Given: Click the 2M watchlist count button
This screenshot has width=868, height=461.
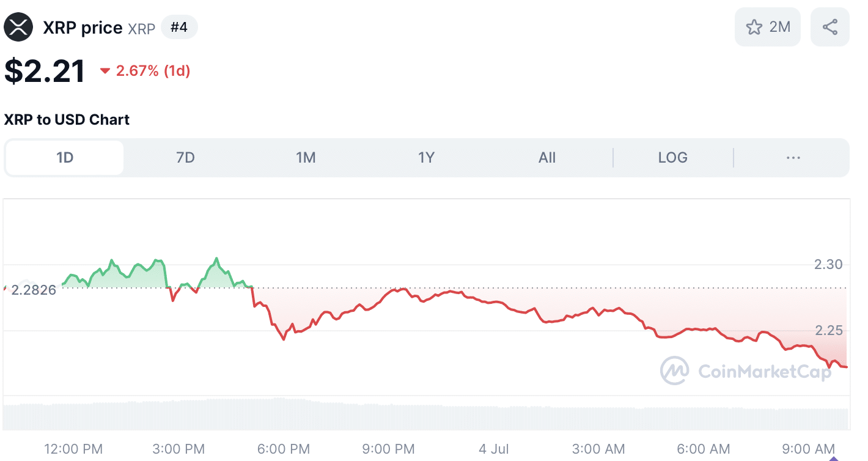Looking at the screenshot, I should click(768, 27).
